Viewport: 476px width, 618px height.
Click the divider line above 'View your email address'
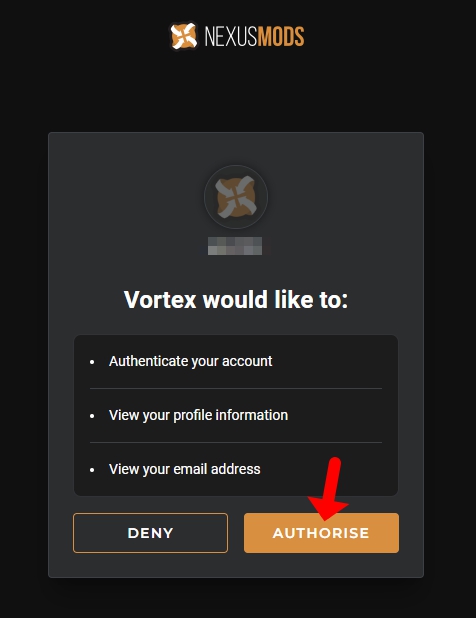(x=236, y=442)
